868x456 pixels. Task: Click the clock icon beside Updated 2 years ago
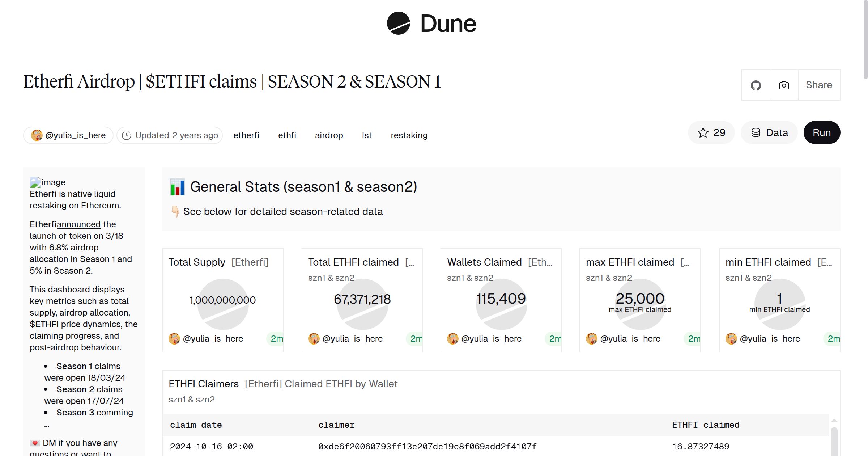tap(127, 135)
